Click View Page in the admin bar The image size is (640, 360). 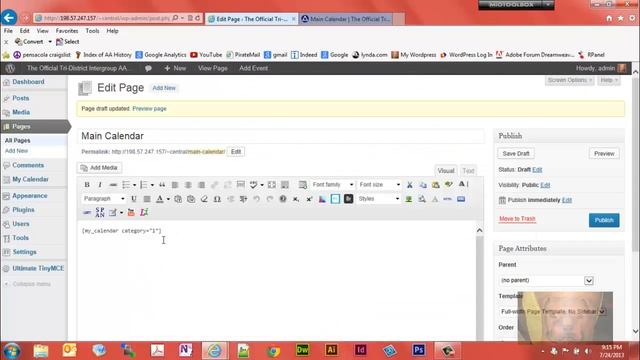[x=213, y=68]
